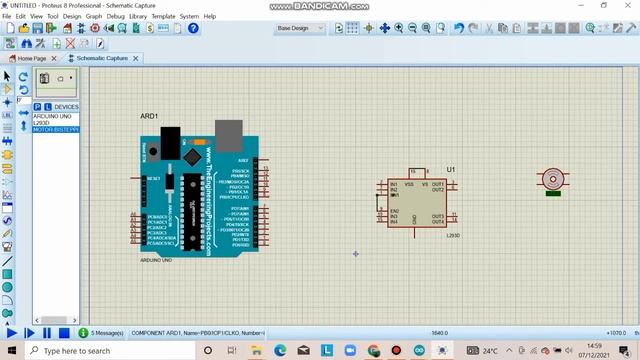Click the Play simulation button
Viewport: 640px width, 360px height.
click(11, 333)
